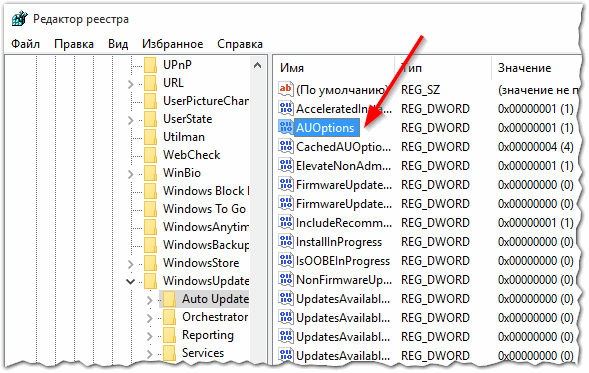
Task: Select the Services folder icon
Action: tap(169, 353)
